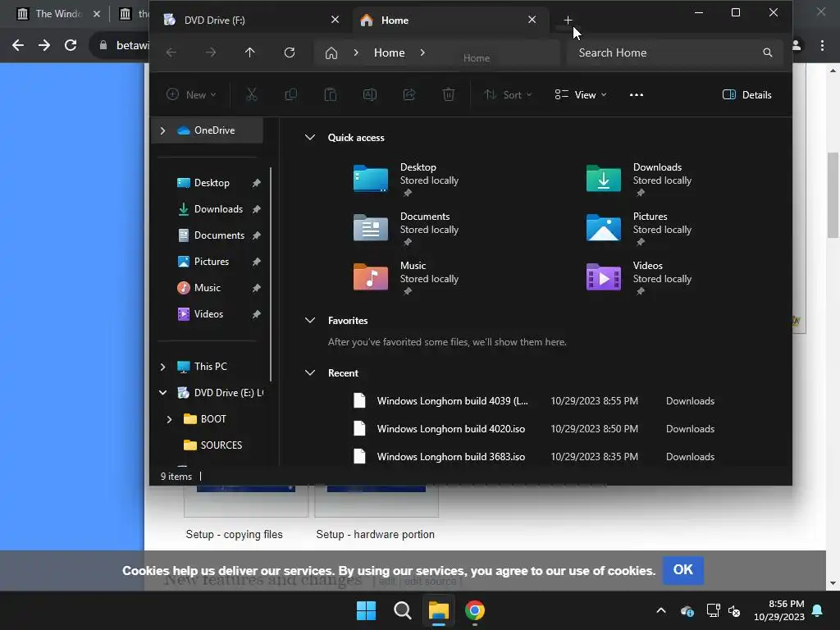Close the Home Explorer tab
Viewport: 840px width, 630px height.
[532, 20]
